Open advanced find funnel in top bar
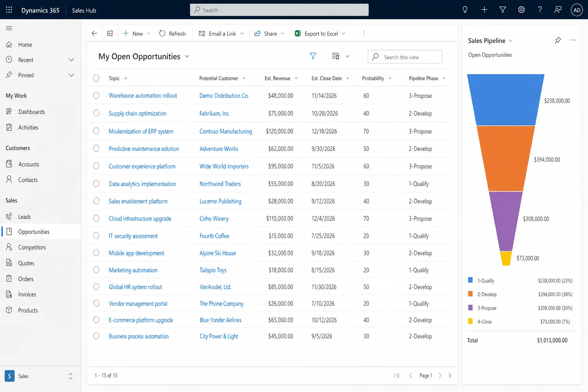The height and width of the screenshot is (392, 588). coord(503,10)
